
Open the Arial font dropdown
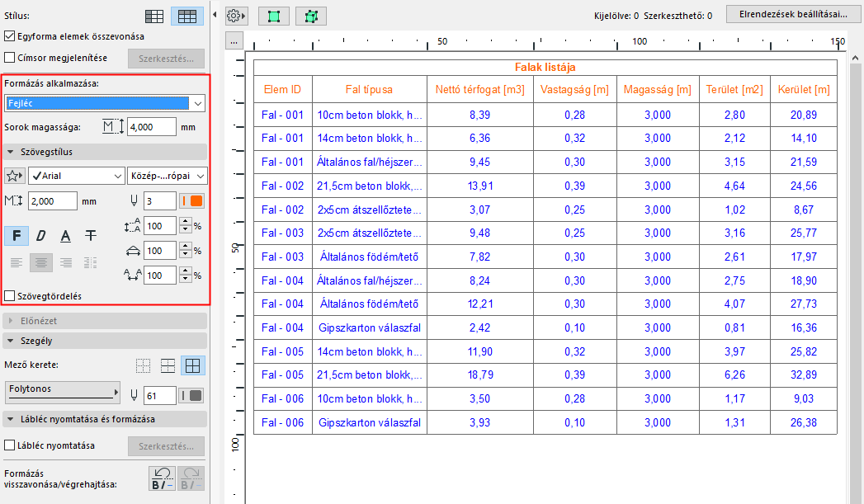[x=75, y=176]
